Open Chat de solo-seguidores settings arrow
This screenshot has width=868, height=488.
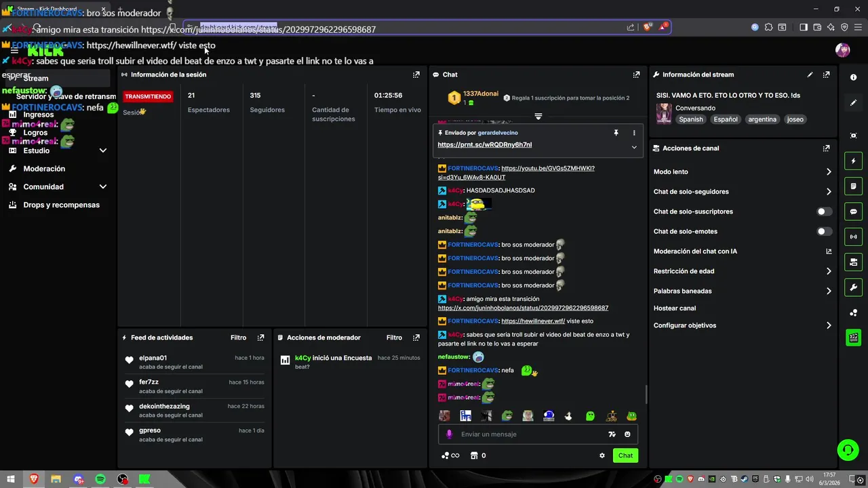[x=829, y=192]
